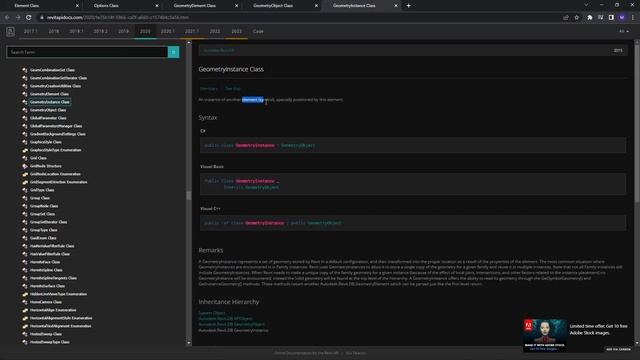This screenshot has width=640, height=360.
Task: Select the 2017.1 API version tab
Action: point(31,31)
